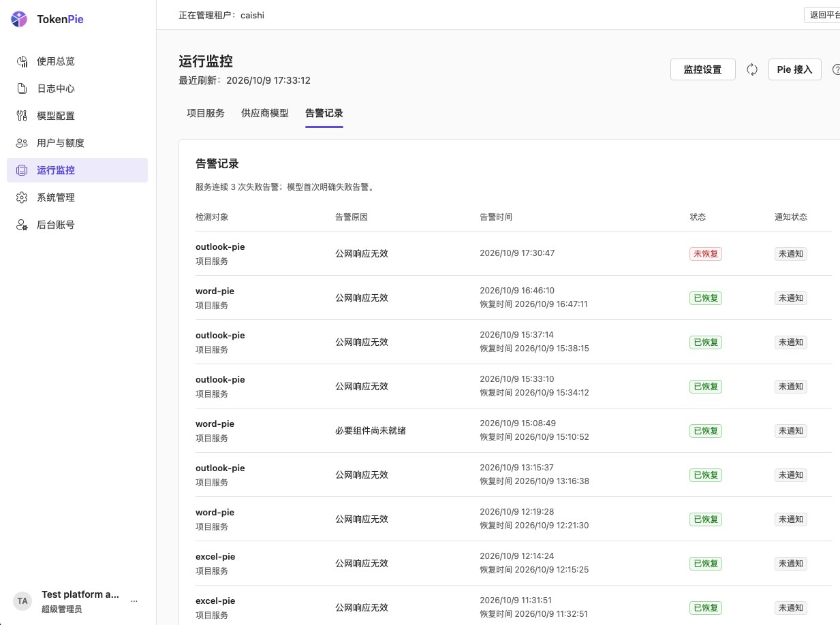Click word-pie in the 12:19:28 row
The height and width of the screenshot is (625, 840).
point(215,513)
